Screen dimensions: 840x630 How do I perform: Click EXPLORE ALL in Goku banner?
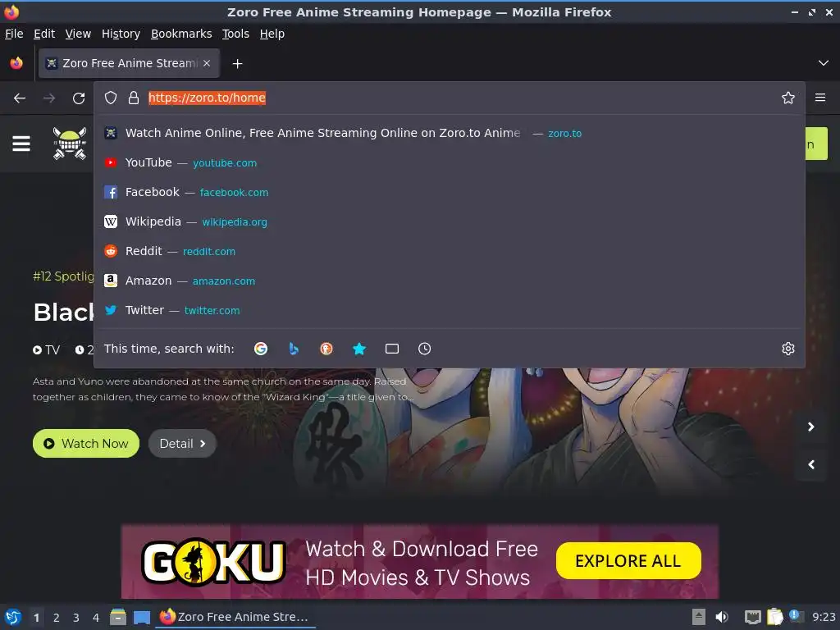628,561
